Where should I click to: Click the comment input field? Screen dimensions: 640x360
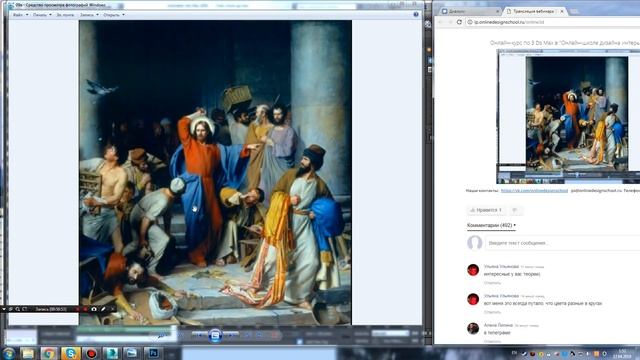(x=562, y=243)
